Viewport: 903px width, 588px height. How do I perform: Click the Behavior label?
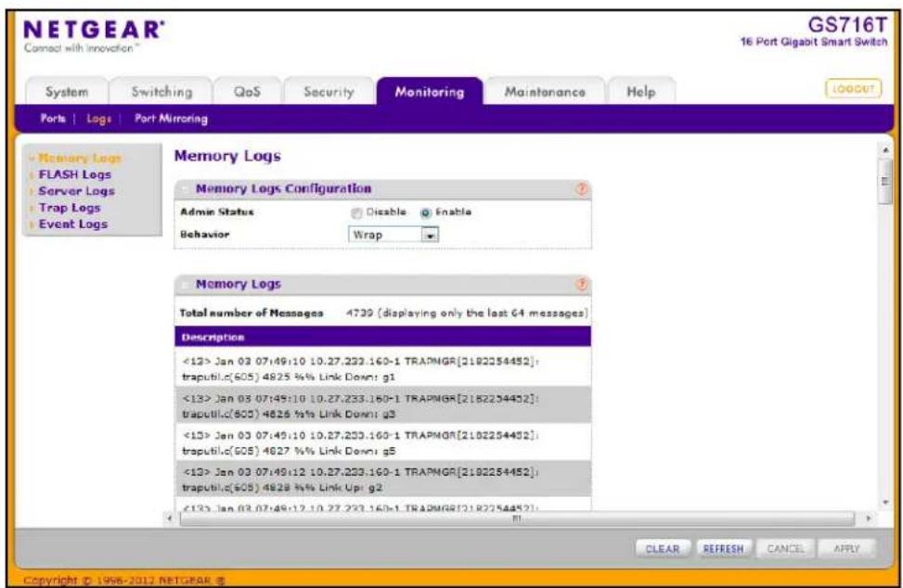tap(204, 235)
